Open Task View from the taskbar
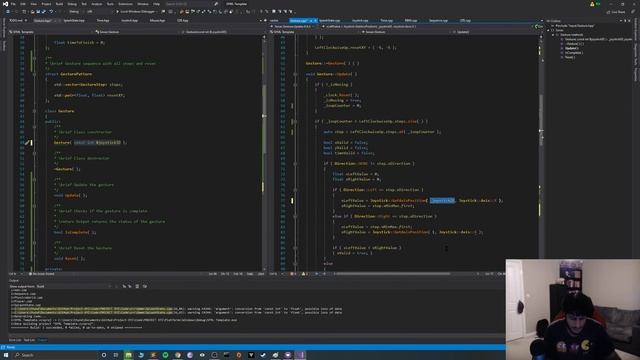Image resolution: width=640 pixels, height=360 pixels. click(116, 355)
